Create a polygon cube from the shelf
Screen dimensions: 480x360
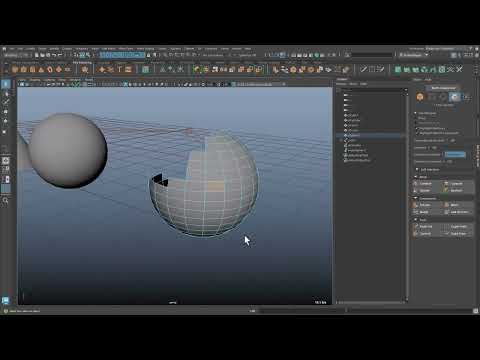click(23, 69)
